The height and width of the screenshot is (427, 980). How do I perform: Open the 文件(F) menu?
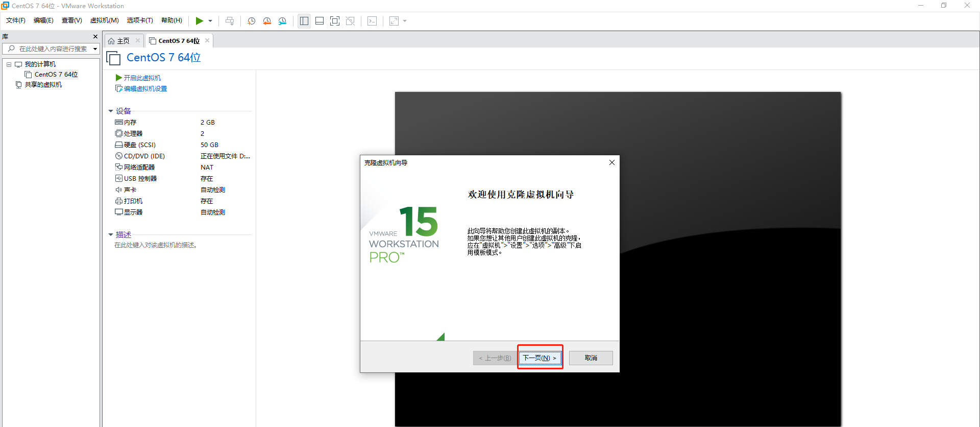[16, 20]
